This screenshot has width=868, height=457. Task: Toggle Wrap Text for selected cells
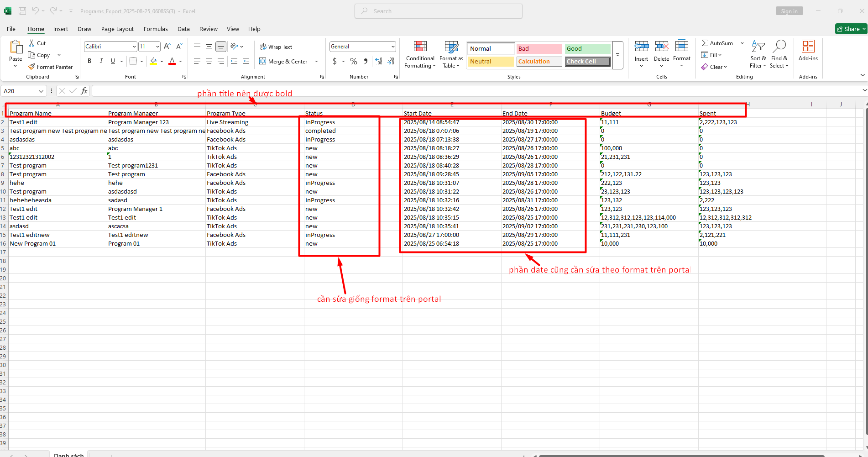[x=276, y=47]
